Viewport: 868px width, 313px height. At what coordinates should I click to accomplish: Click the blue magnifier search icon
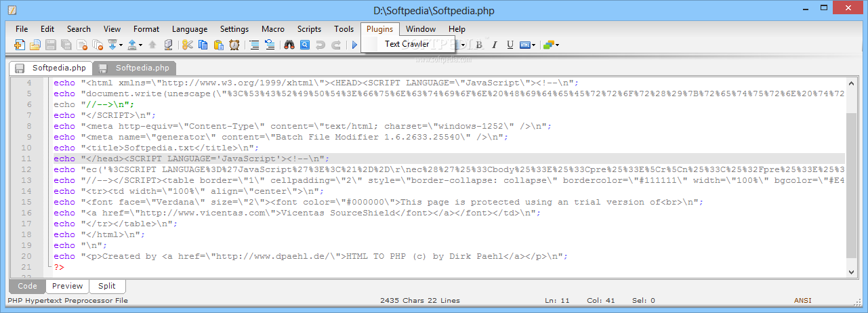point(305,45)
